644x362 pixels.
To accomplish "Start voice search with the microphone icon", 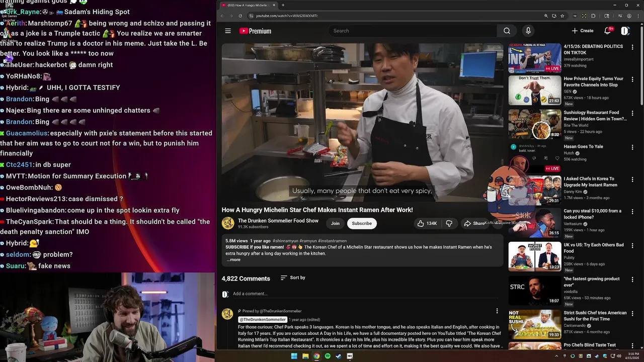I will (528, 31).
